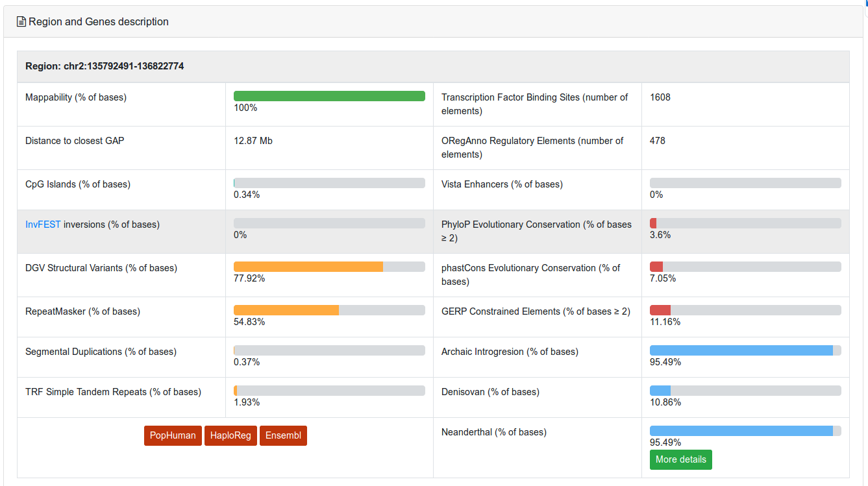This screenshot has height=486, width=868.
Task: Click the Vista Enhancers empty bar
Action: [745, 184]
